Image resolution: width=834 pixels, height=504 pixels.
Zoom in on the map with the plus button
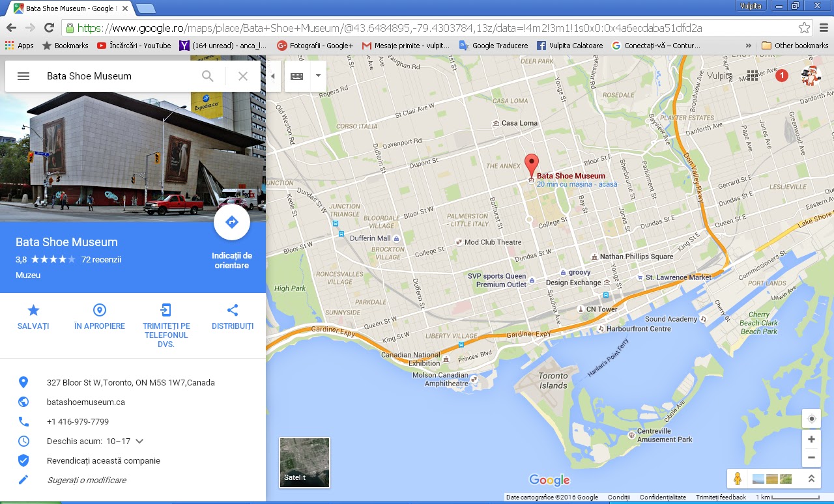pos(811,440)
